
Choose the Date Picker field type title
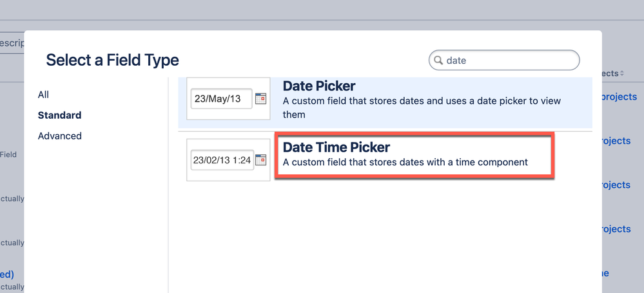pyautogui.click(x=319, y=86)
